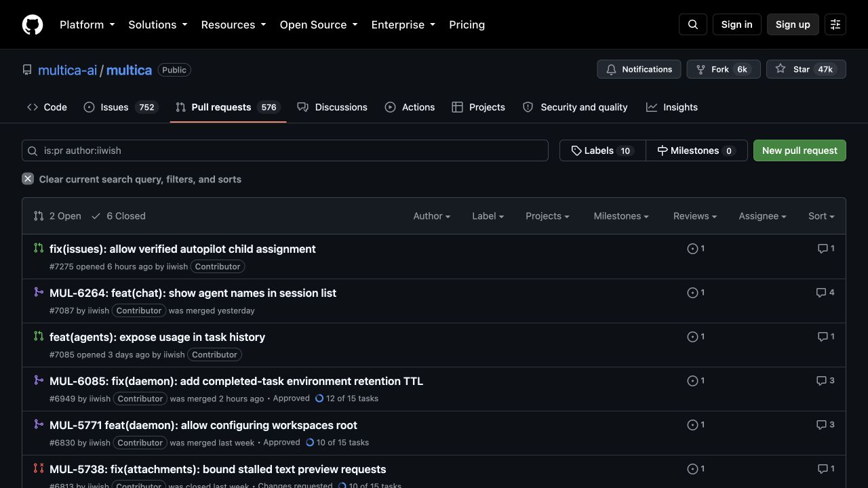
Task: Open the Labels button
Action: pos(602,150)
